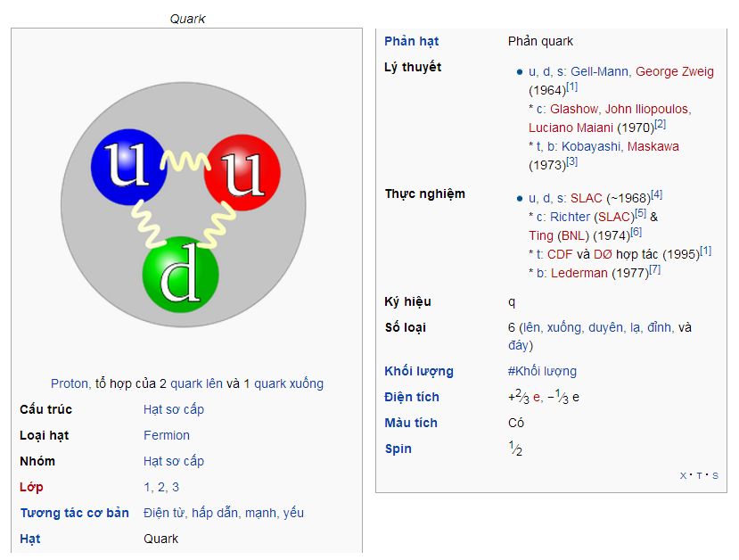Click the proton quark diagram image
This screenshot has width=739, height=560.
pos(184,204)
